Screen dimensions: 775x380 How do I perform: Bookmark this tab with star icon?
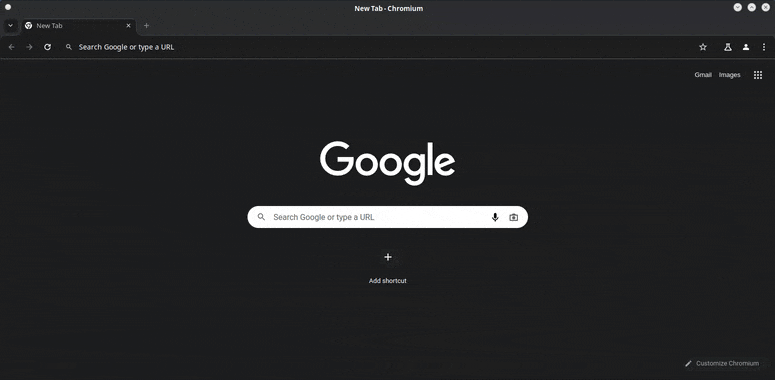[703, 47]
